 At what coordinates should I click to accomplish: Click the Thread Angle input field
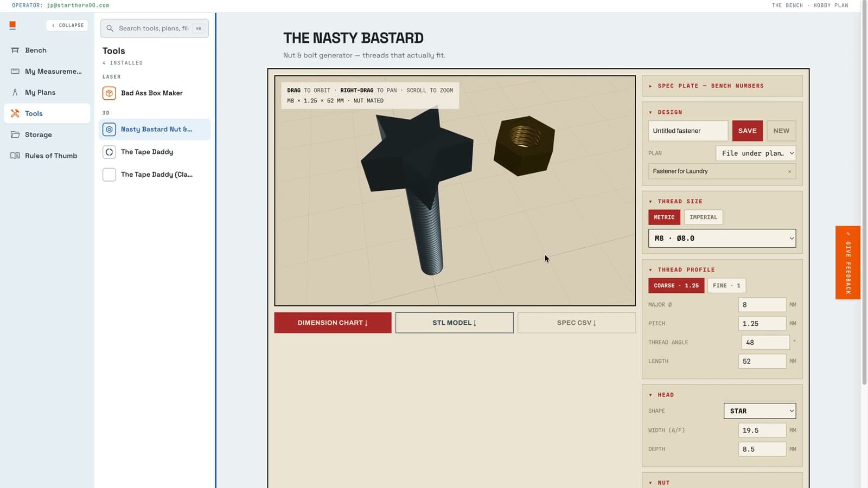pos(765,342)
